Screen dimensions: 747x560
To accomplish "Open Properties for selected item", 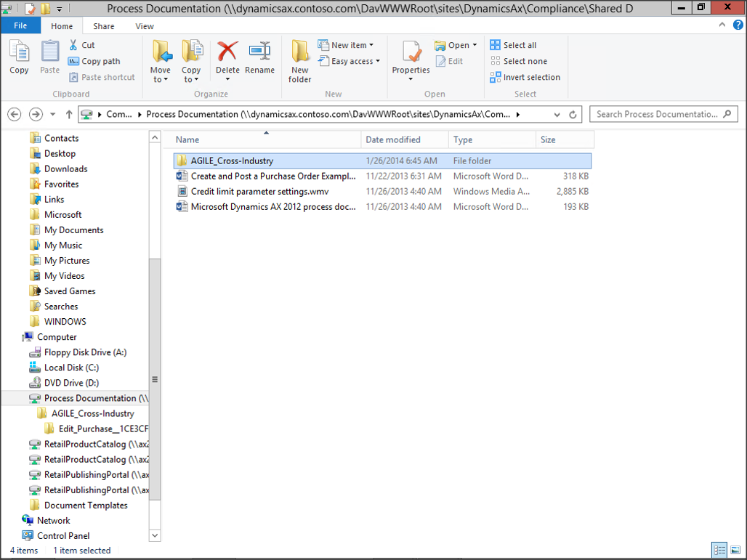I will pyautogui.click(x=411, y=53).
